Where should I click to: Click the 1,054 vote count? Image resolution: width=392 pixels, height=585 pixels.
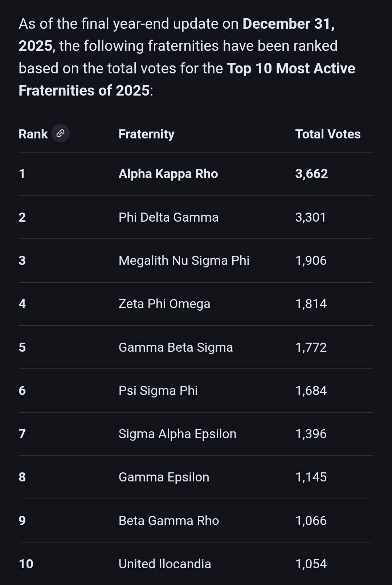coord(311,564)
